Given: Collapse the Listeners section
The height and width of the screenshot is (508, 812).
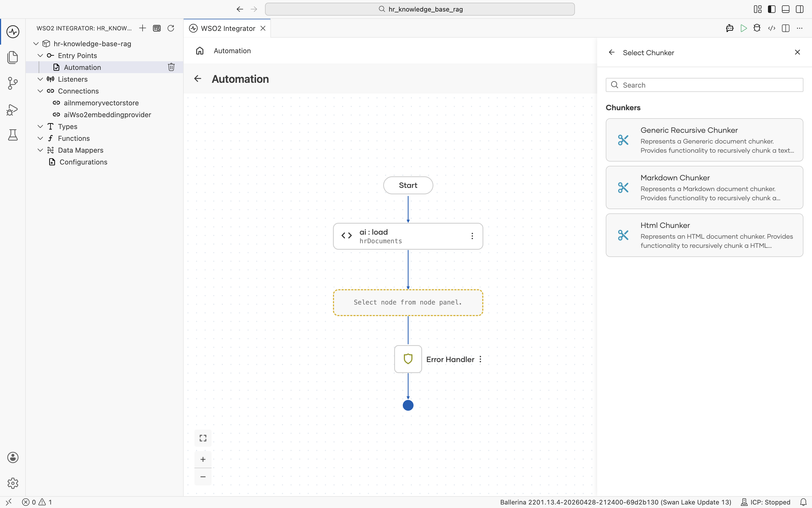Looking at the screenshot, I should click(x=40, y=79).
